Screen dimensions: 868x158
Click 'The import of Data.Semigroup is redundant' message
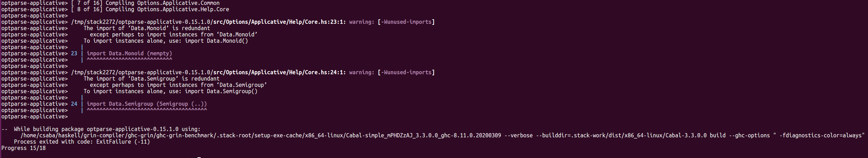point(151,79)
